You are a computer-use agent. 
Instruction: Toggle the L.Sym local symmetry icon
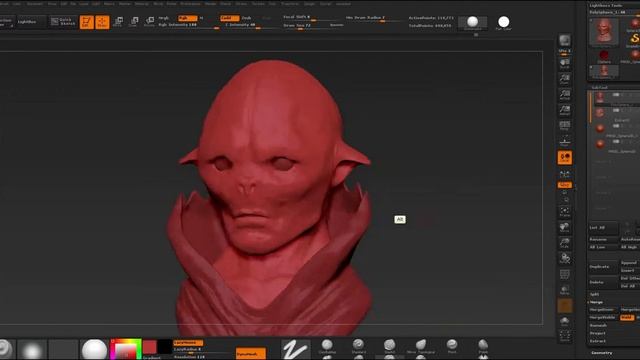[564, 174]
